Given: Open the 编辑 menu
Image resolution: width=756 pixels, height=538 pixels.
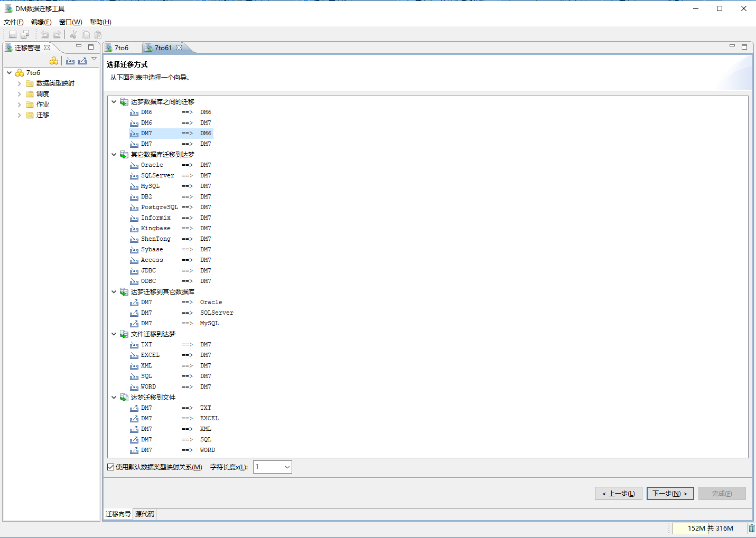Looking at the screenshot, I should pyautogui.click(x=41, y=22).
